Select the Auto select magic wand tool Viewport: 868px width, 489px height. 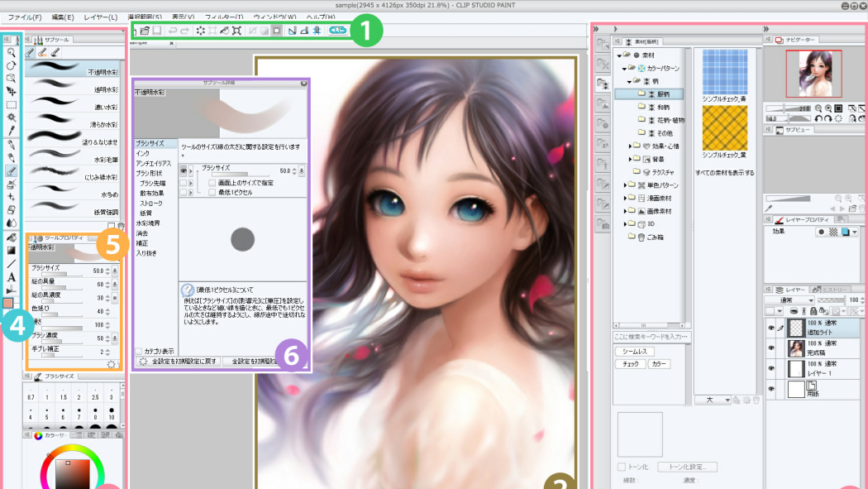[11, 117]
